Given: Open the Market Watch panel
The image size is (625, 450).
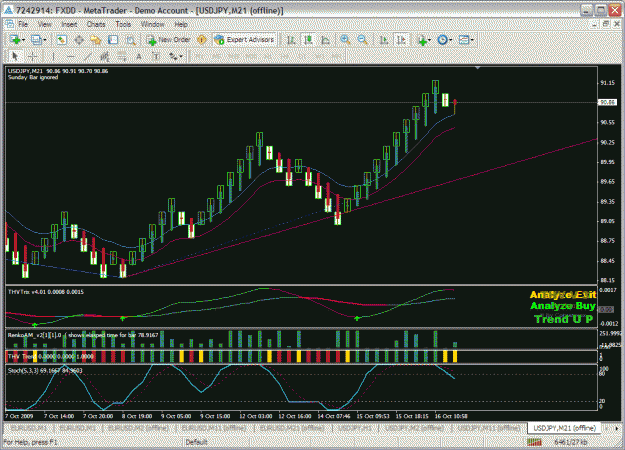Looking at the screenshot, I should click(x=61, y=40).
